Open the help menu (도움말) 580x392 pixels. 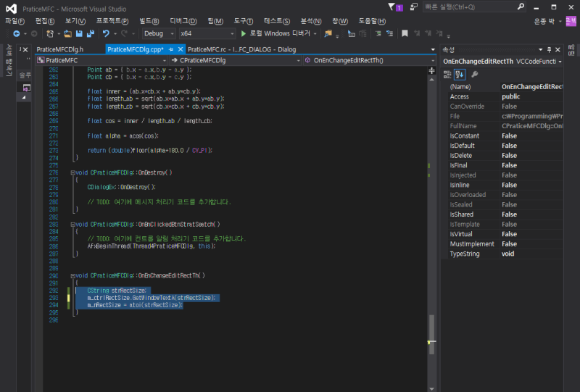click(x=372, y=21)
